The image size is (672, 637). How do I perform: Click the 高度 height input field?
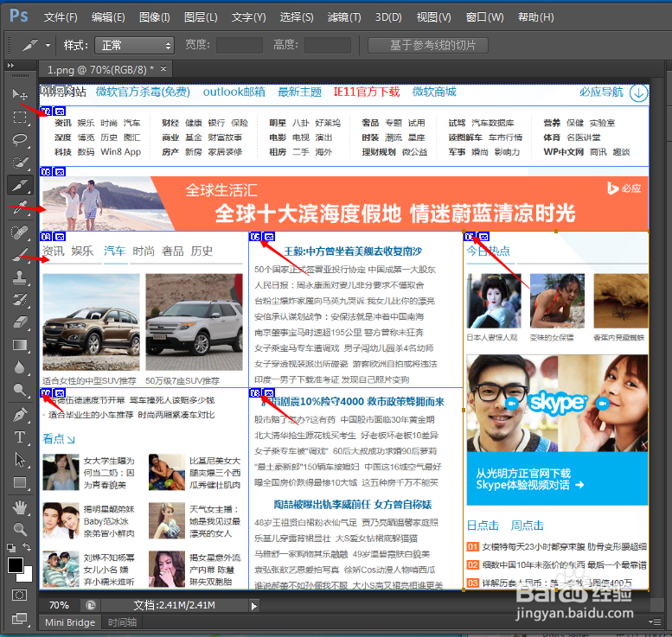[x=328, y=45]
